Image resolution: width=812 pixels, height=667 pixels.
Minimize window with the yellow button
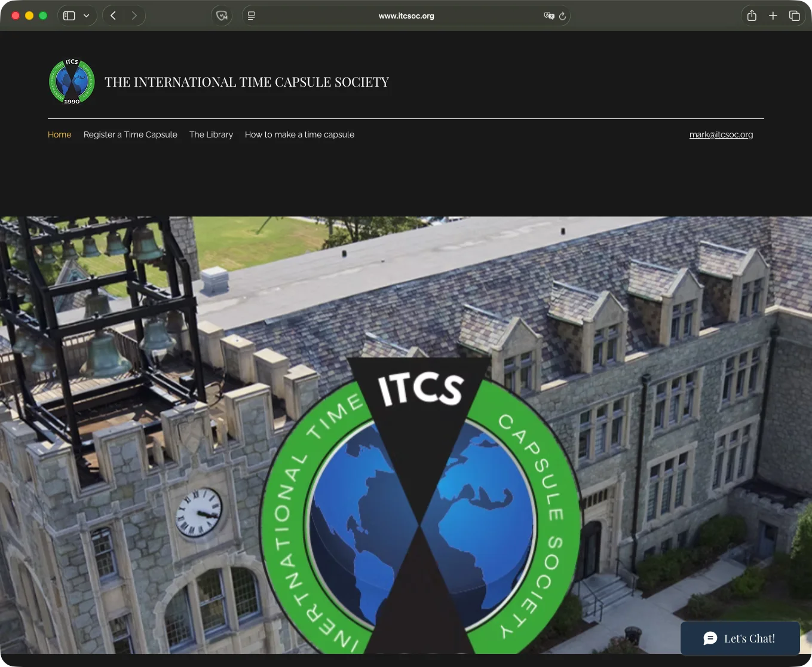(29, 16)
